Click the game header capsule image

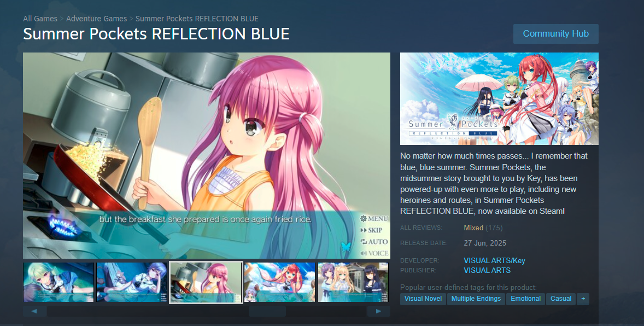coord(499,98)
